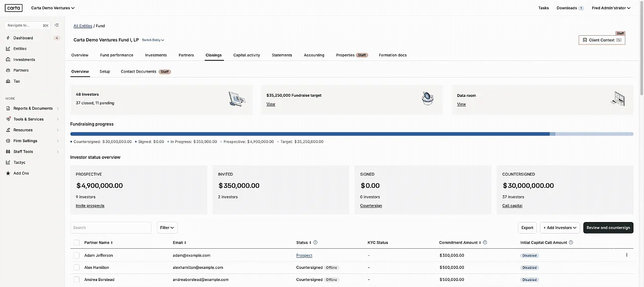Screen dimensions: 644x287
Task: Open Add Ons in sidebar
Action: coord(21,173)
